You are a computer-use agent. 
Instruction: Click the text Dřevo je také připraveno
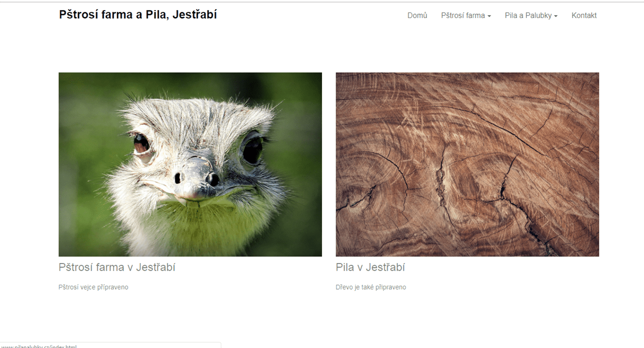pos(371,287)
